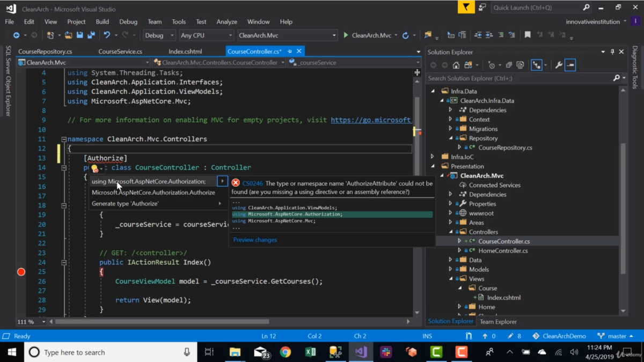644x362 pixels.
Task: Click the CS0246 error code link
Action: pos(252,183)
